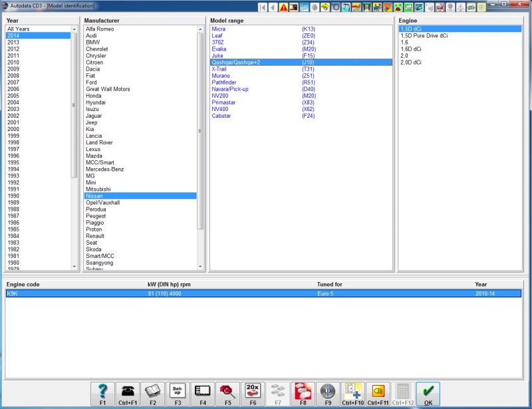Choose Citroen as manufacturer
The width and height of the screenshot is (532, 409).
pyautogui.click(x=140, y=63)
